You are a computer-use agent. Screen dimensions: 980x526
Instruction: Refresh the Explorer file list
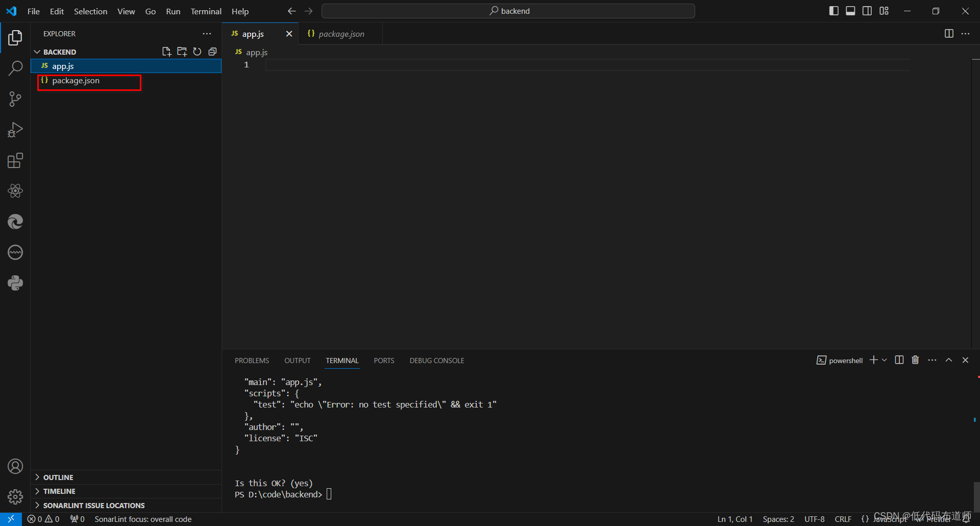pos(197,52)
